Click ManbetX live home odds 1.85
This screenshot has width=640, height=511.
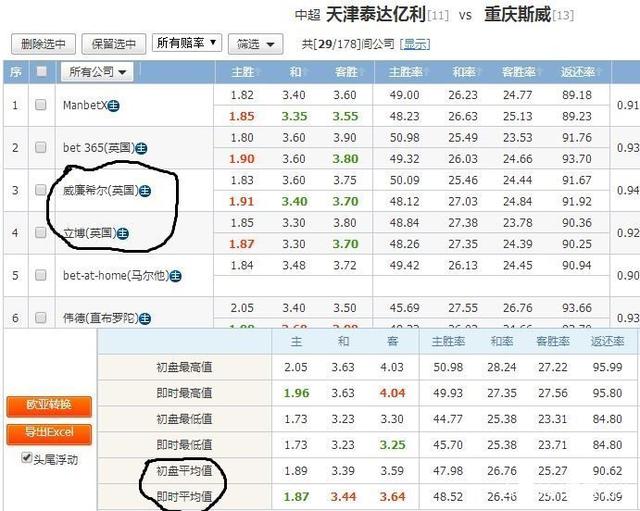[x=242, y=116]
